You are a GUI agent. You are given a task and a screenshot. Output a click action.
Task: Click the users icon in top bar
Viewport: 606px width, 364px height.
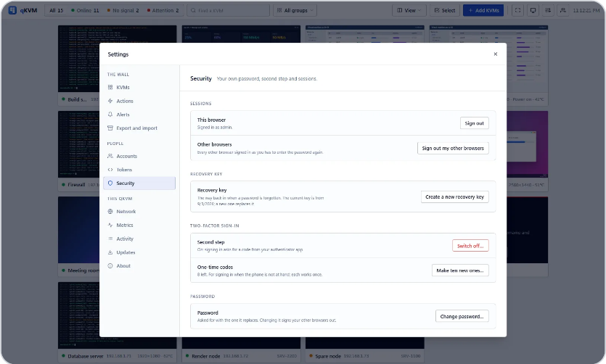point(563,10)
